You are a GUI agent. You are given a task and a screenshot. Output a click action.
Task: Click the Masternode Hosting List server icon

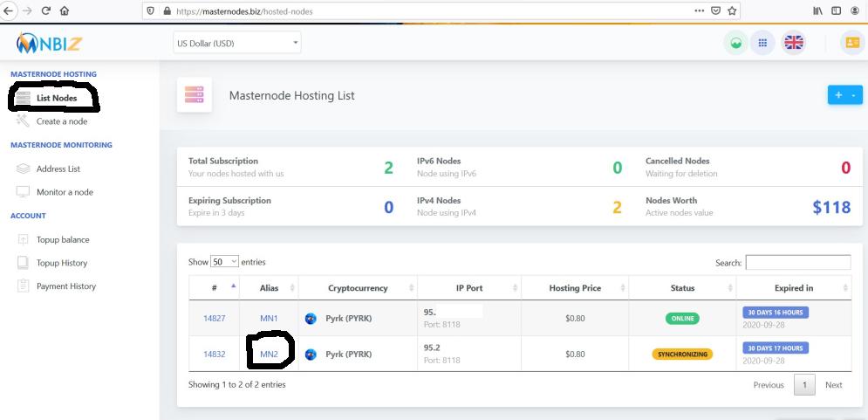(x=195, y=95)
